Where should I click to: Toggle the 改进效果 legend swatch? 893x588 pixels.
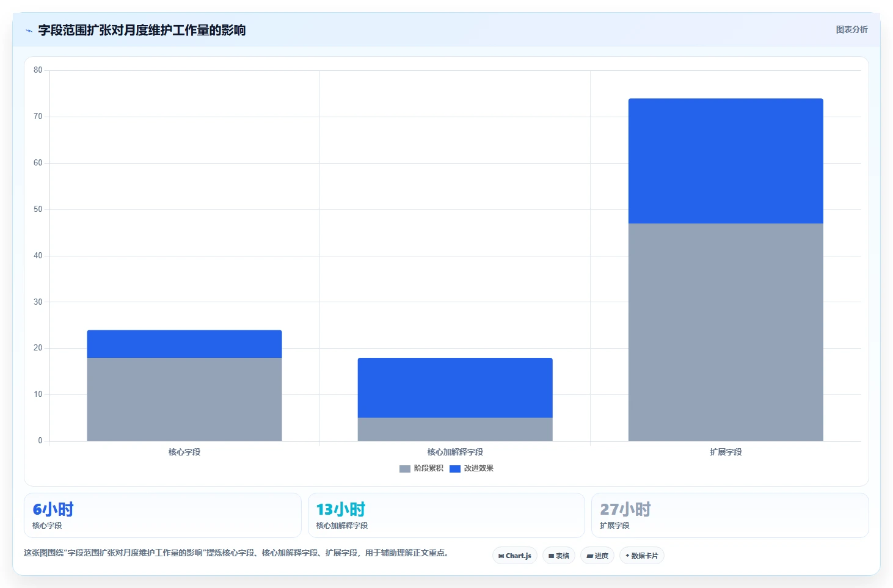[454, 469]
